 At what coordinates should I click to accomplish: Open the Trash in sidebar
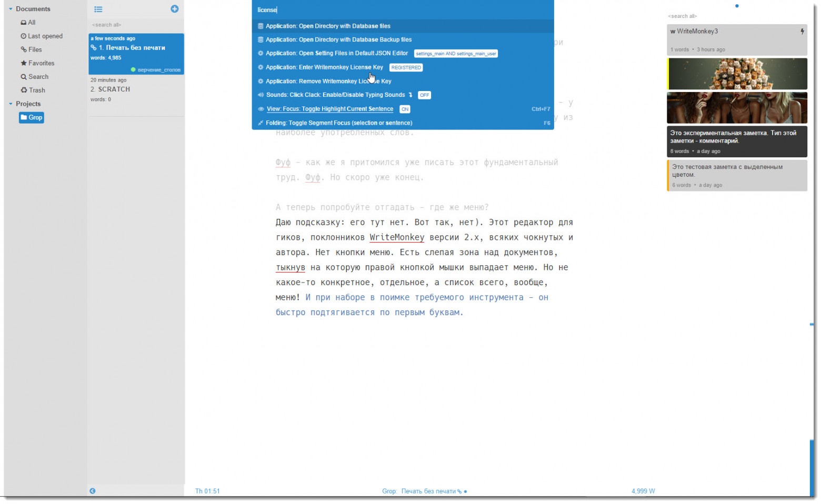click(x=33, y=90)
